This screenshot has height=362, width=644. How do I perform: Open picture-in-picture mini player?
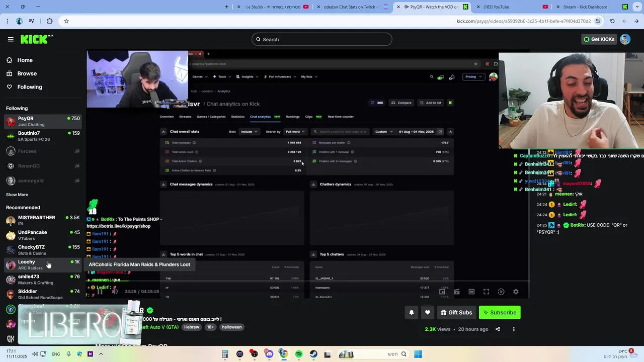point(442,292)
